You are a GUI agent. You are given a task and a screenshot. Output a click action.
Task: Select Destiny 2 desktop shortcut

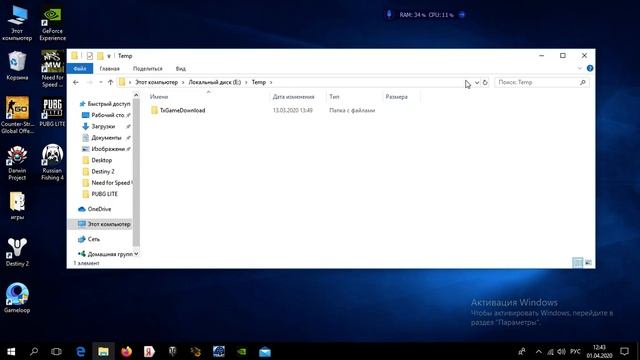tap(17, 251)
